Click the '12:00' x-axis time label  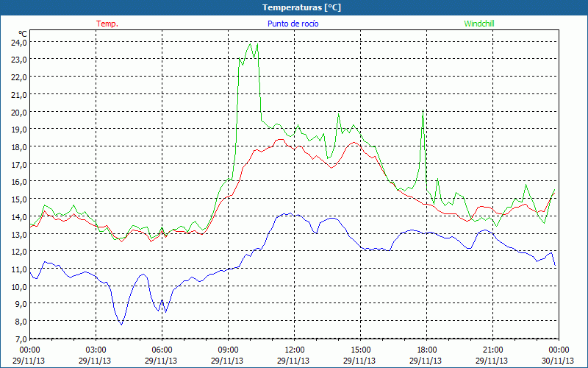[294, 350]
